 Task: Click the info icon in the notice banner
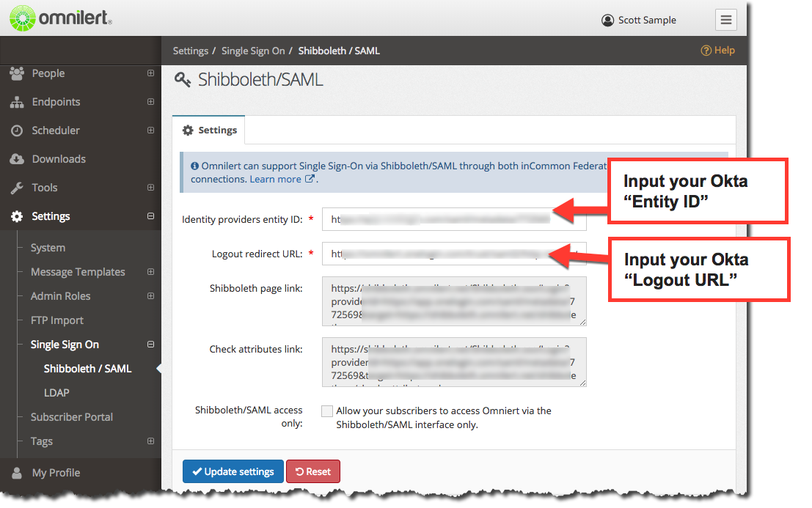(x=194, y=166)
